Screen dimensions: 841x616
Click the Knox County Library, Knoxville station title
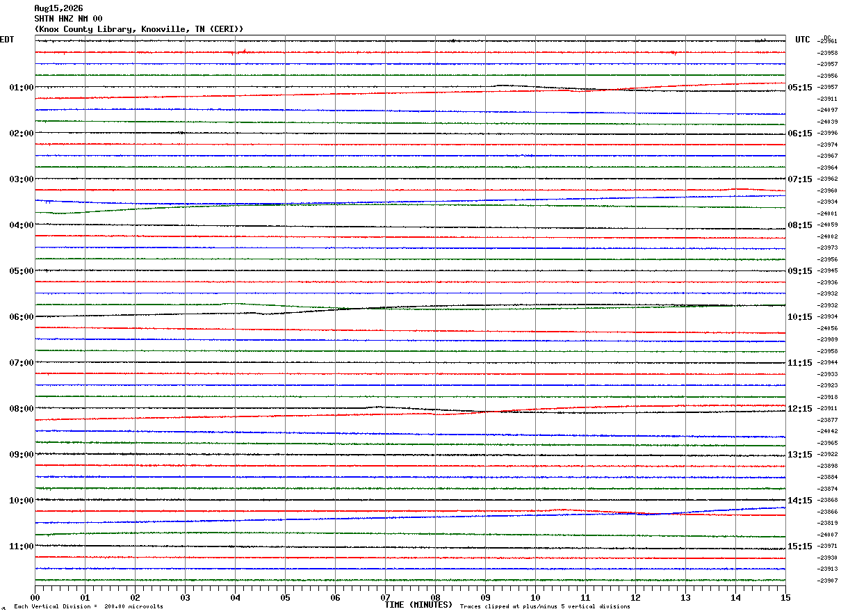[139, 29]
